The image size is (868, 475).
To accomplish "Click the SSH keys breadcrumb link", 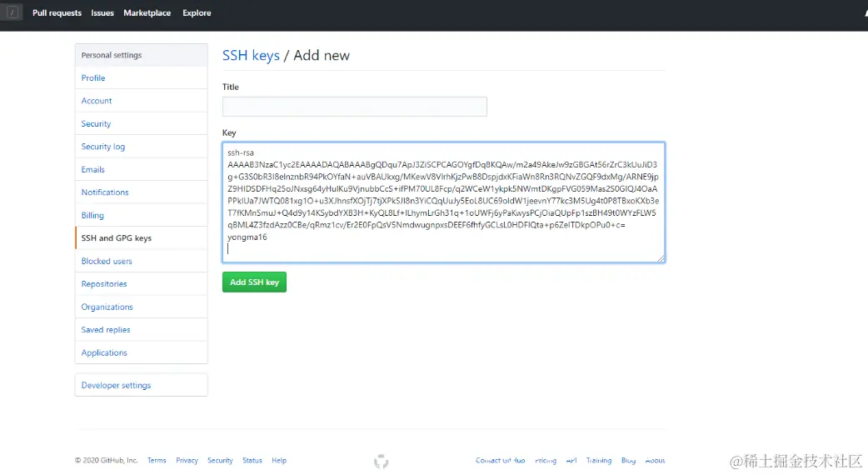I will (x=251, y=55).
